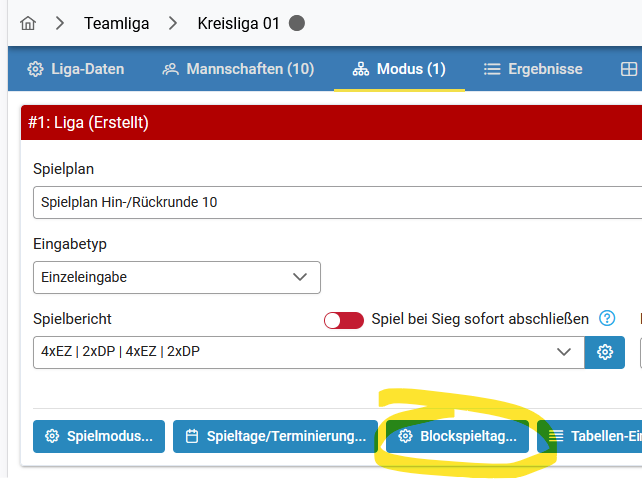This screenshot has width=642, height=480.
Task: Open Blockspieltag settings button
Action: coord(457,436)
